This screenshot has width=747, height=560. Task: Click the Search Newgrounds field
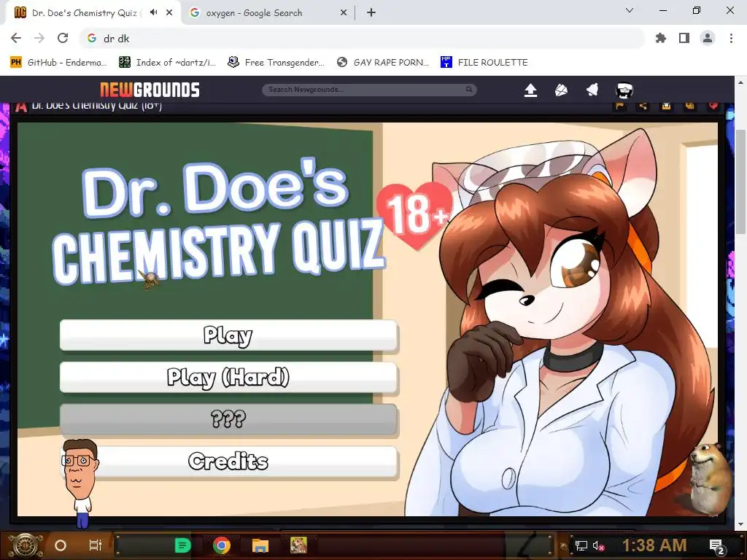click(x=369, y=90)
